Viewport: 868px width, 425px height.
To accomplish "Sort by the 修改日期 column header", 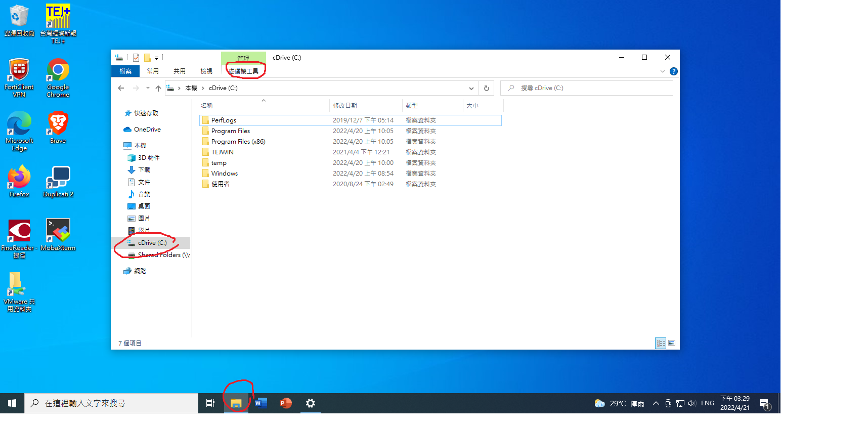I will 345,105.
